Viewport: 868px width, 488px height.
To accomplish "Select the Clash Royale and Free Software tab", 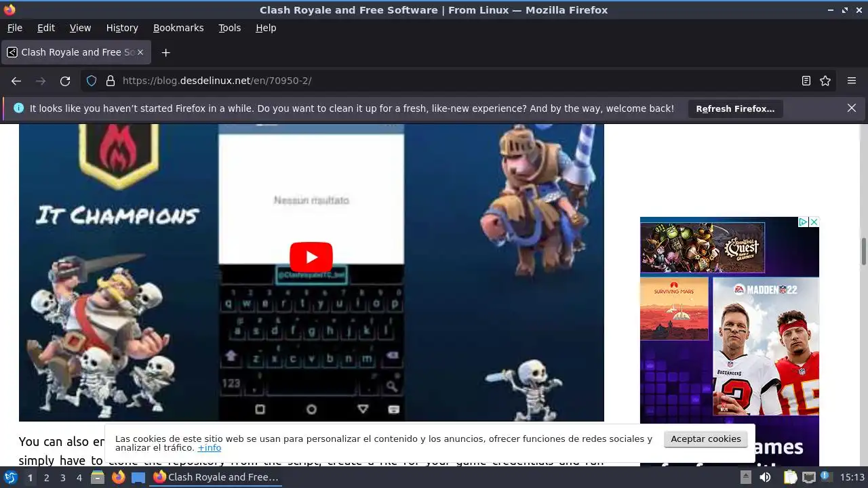I will (76, 52).
